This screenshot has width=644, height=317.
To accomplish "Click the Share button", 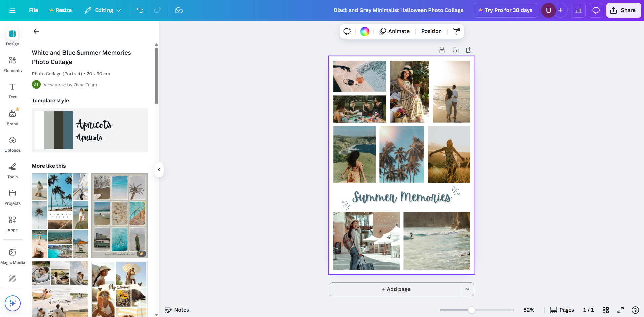I will (624, 10).
